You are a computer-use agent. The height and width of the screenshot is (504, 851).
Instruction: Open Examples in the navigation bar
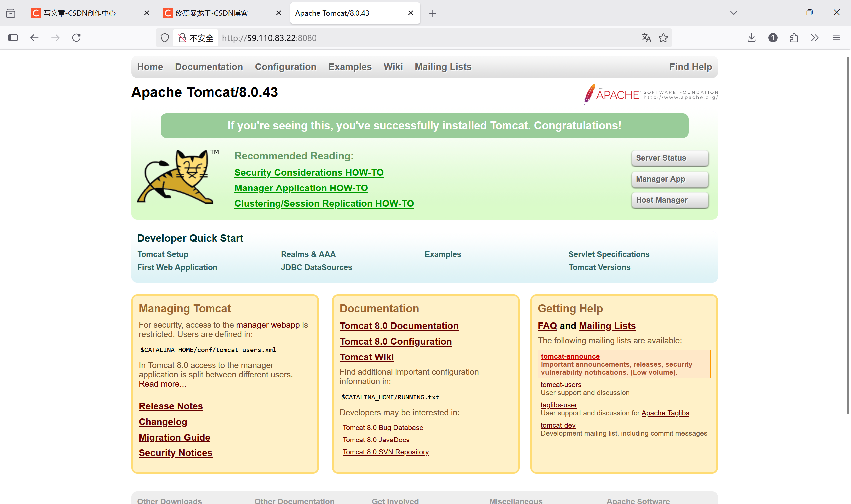pos(350,67)
